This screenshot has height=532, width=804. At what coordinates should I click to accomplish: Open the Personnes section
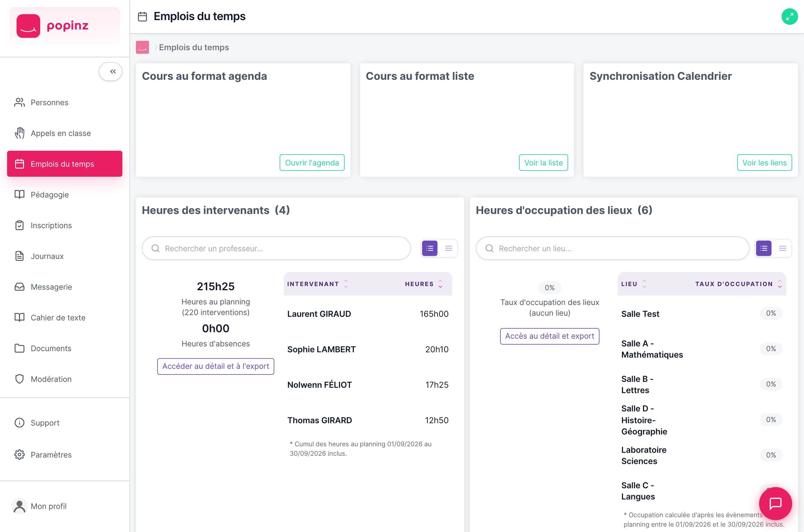pyautogui.click(x=64, y=103)
